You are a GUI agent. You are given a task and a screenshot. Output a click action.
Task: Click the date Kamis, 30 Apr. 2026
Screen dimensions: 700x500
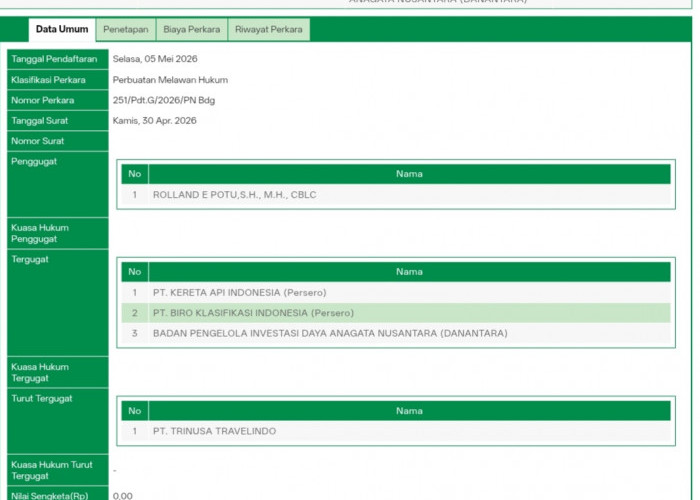coord(154,121)
